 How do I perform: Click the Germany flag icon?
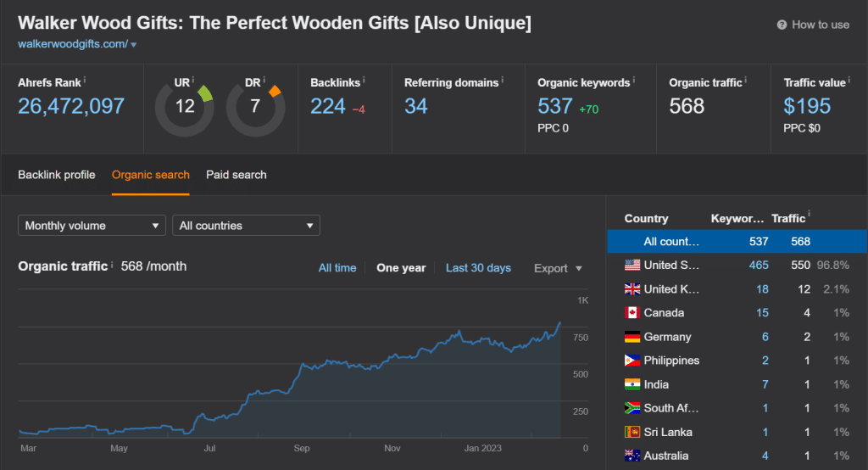632,337
